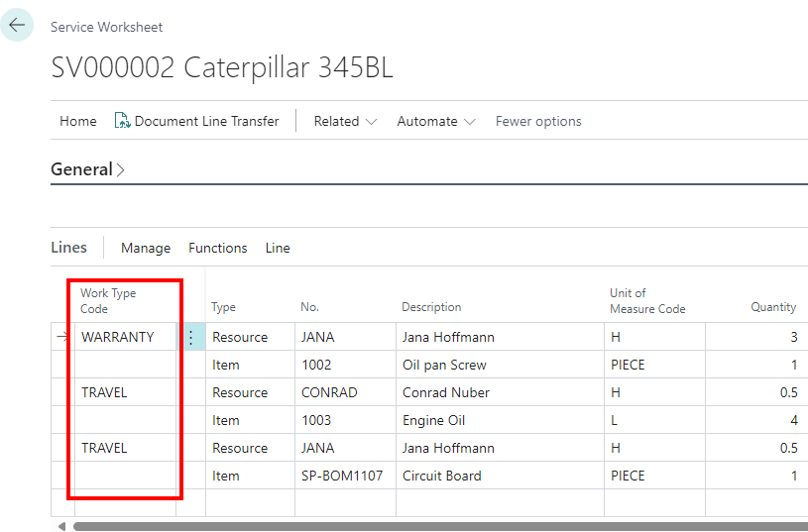This screenshot has height=532, width=808.
Task: Click the Fewer options button
Action: (x=538, y=121)
